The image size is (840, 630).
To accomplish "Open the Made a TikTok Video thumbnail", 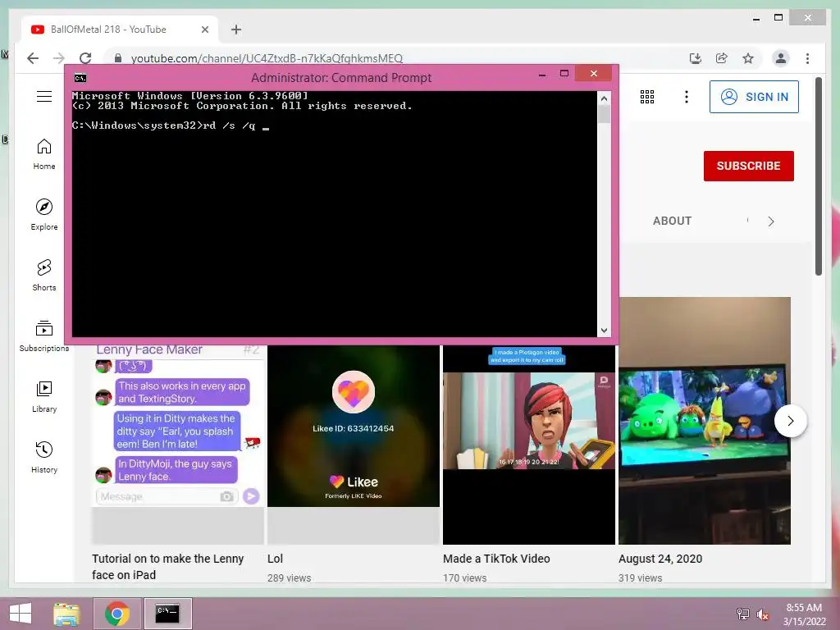I will (x=529, y=445).
